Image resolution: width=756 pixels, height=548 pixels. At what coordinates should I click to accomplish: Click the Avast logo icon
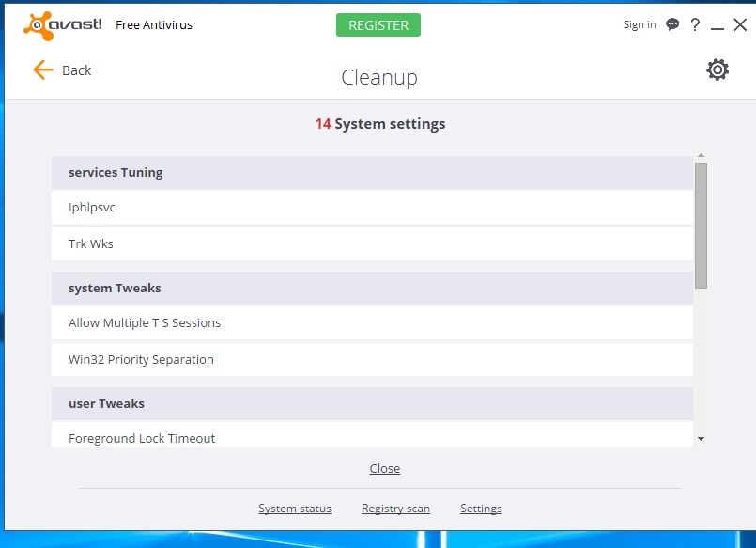[62, 25]
